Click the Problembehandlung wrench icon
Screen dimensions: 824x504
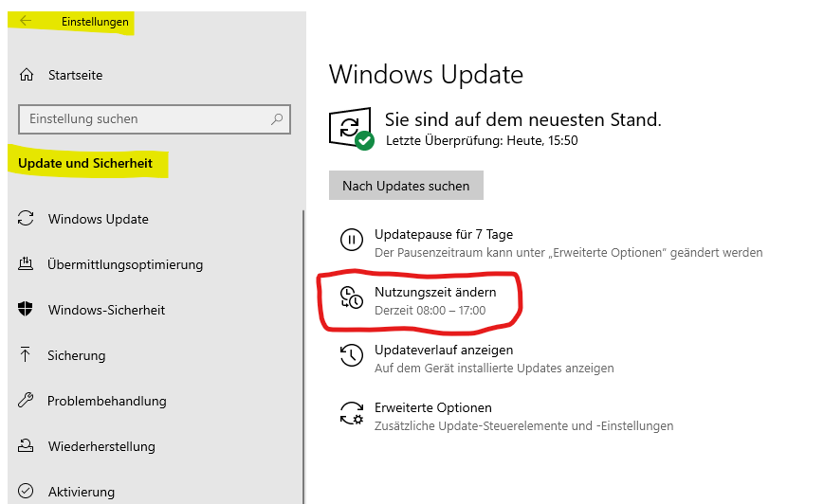coord(26,401)
